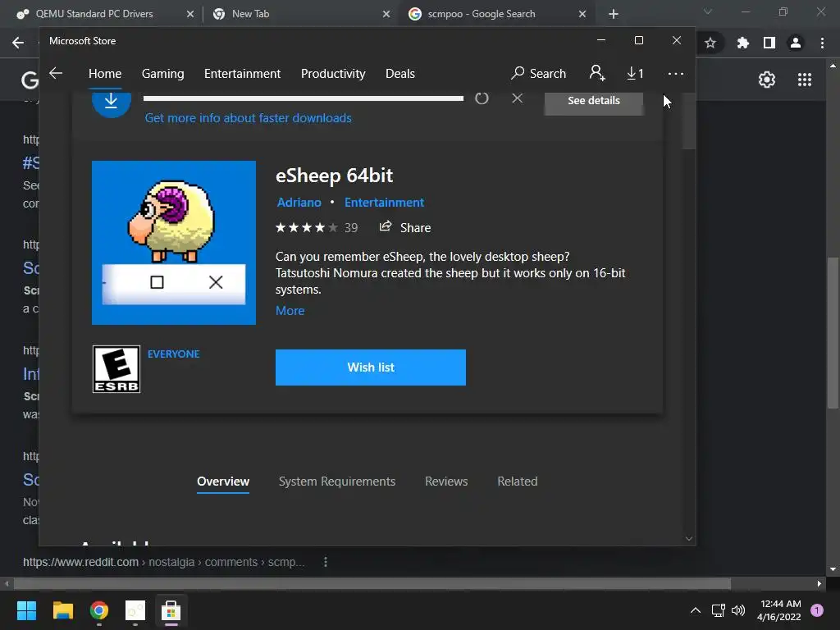Open the Google apps grid
840x630 pixels.
[805, 80]
